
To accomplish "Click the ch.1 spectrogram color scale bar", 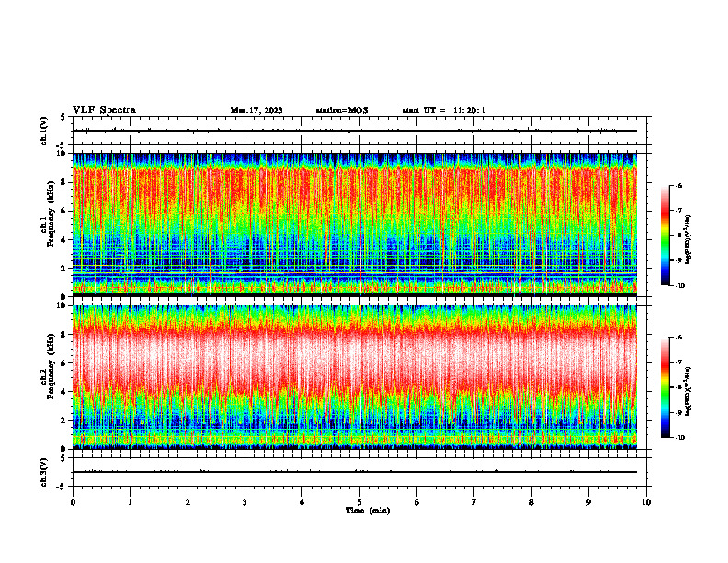I will pyautogui.click(x=665, y=236).
